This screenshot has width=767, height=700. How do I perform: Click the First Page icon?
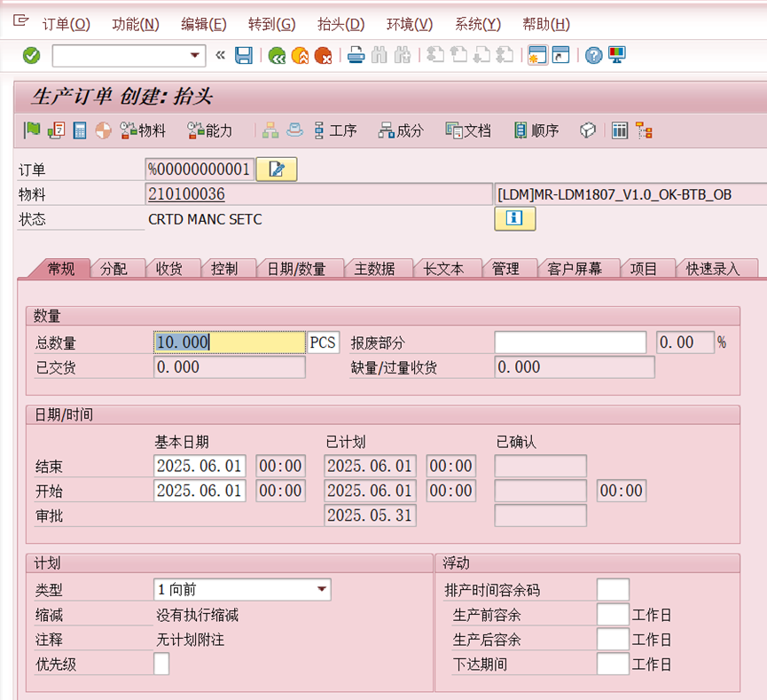435,54
